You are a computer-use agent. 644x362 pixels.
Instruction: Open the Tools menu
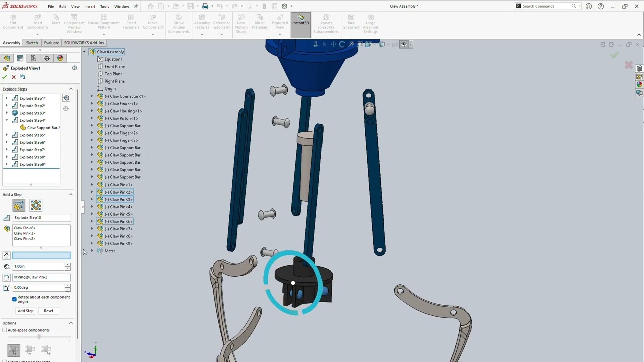click(104, 6)
